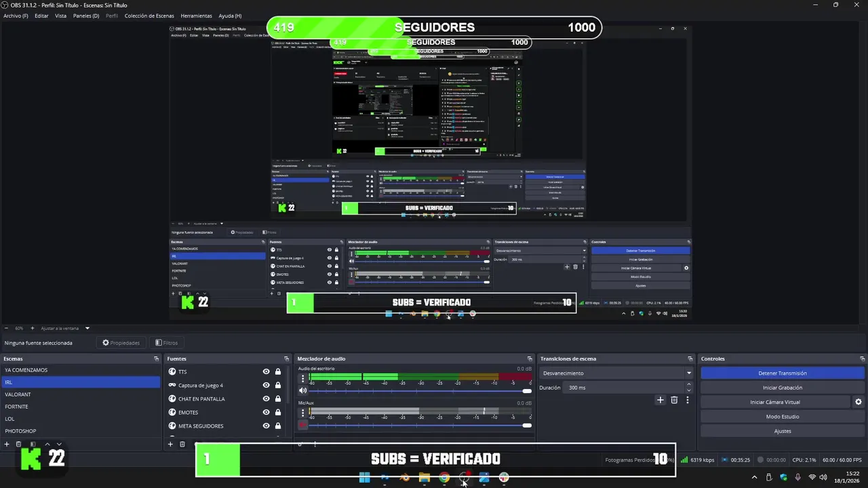868x488 pixels.
Task: Select the IRL scene
Action: pos(81,382)
